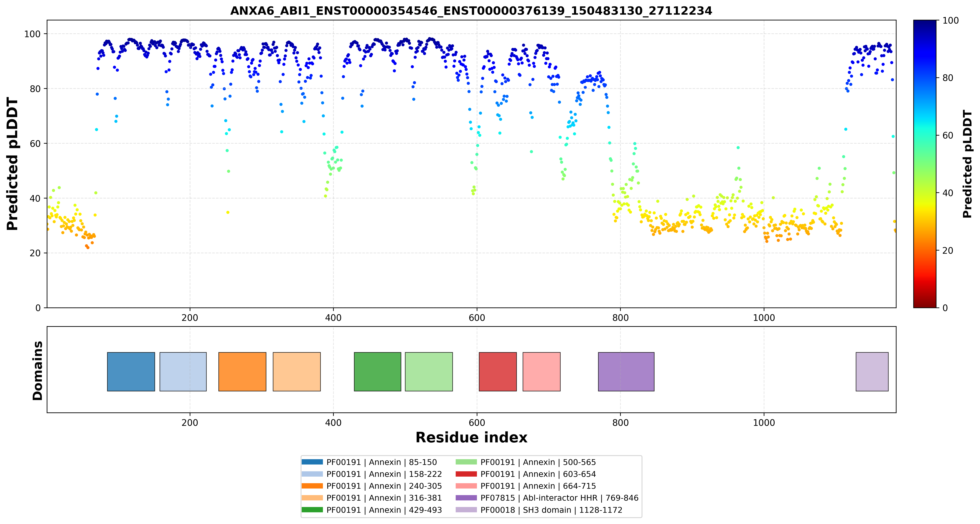Image resolution: width=980 pixels, height=524 pixels.
Task: Click the pLDDT colorbar on the right
Action: [x=925, y=164]
